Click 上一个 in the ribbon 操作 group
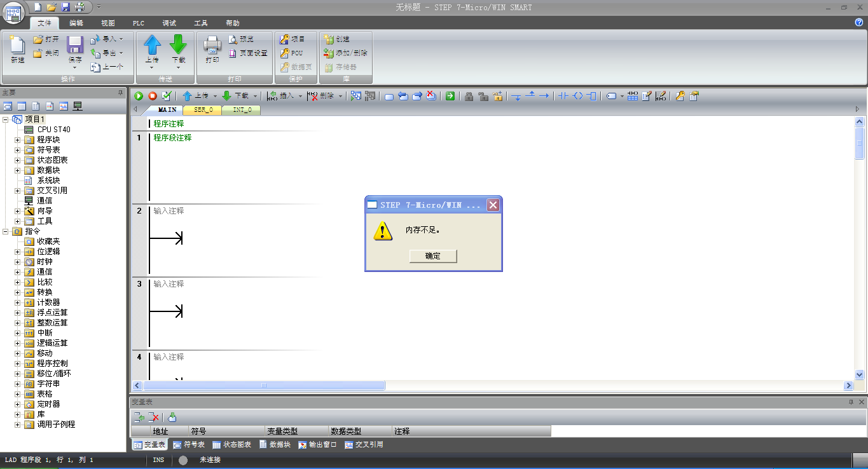868x469 pixels. coord(107,67)
